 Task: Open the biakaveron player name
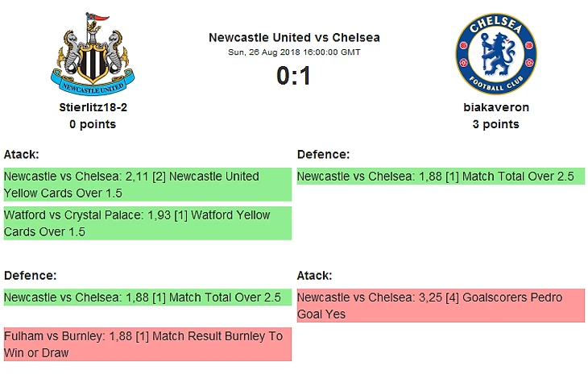(495, 107)
